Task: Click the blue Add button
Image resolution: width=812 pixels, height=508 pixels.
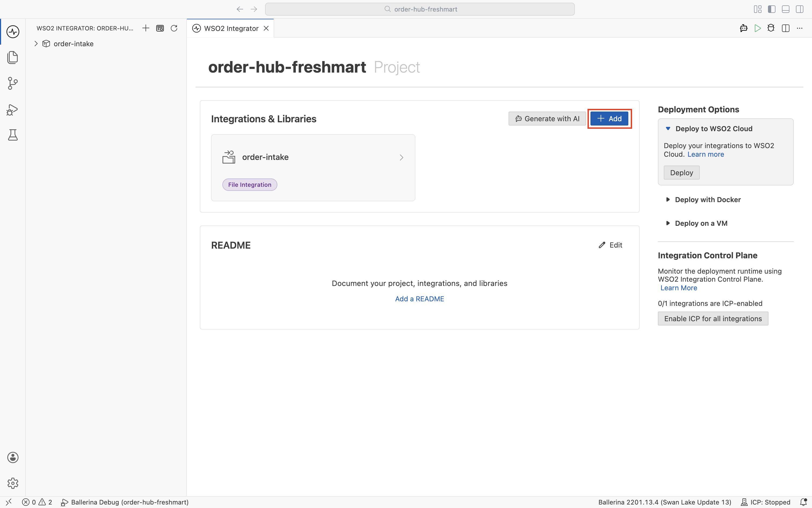Action: click(609, 119)
